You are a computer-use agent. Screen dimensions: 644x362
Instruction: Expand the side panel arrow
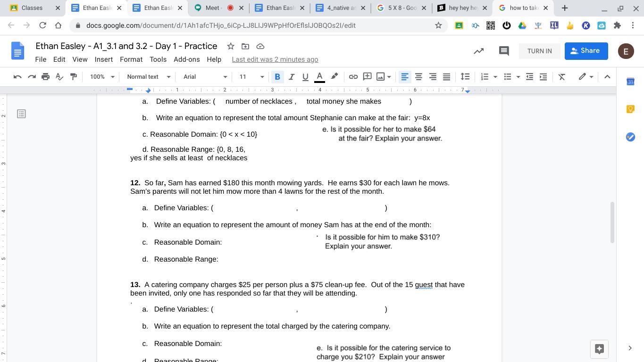point(630,348)
